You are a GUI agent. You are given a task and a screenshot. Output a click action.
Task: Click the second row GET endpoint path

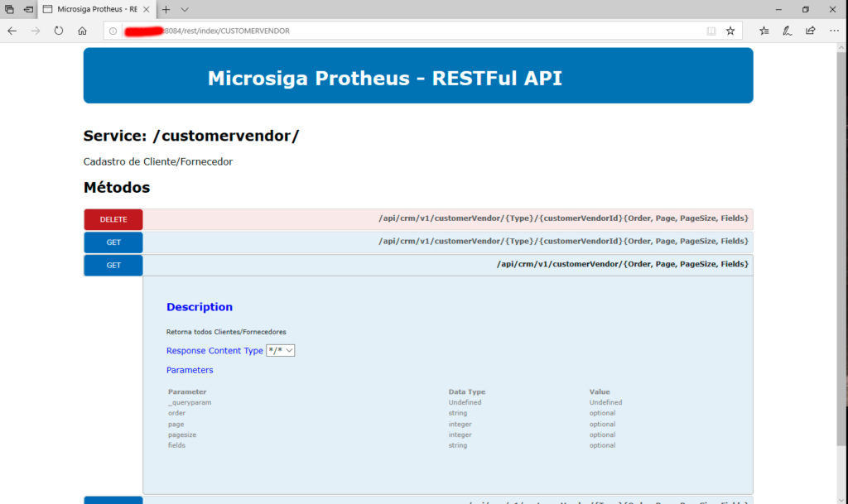563,241
